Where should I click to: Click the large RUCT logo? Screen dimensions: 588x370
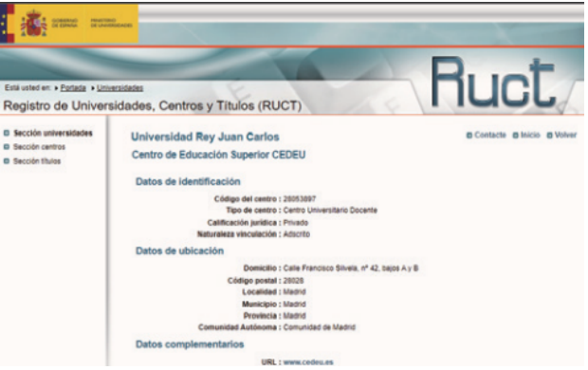pyautogui.click(x=493, y=83)
